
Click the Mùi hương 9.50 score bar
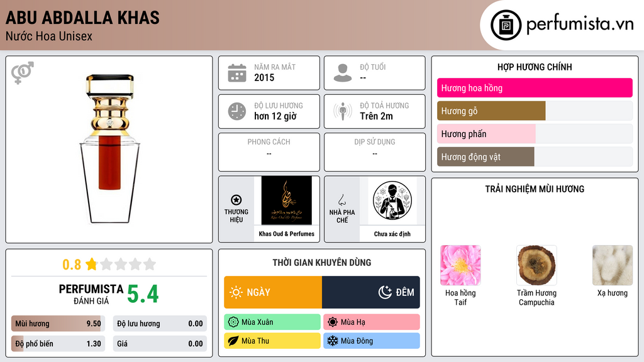[x=58, y=324]
